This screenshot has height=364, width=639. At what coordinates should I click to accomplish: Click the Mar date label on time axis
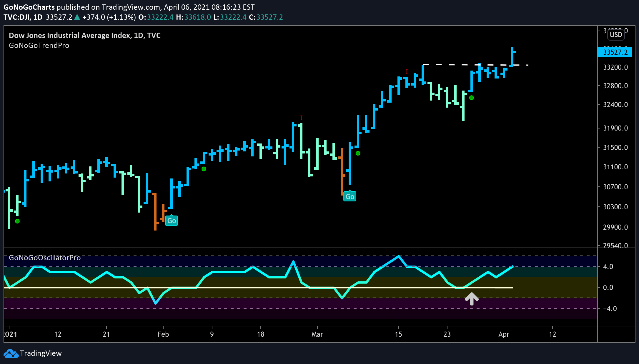[x=317, y=334]
